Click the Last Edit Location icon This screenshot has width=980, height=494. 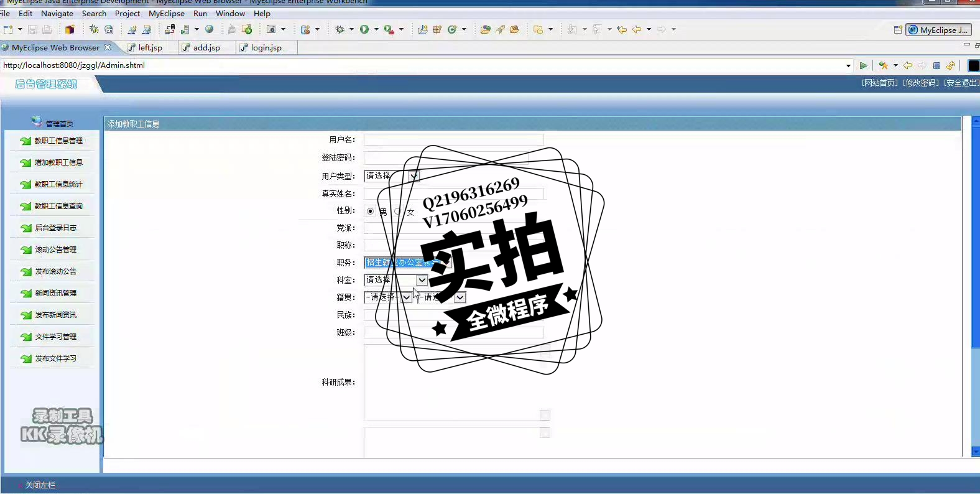pos(622,29)
